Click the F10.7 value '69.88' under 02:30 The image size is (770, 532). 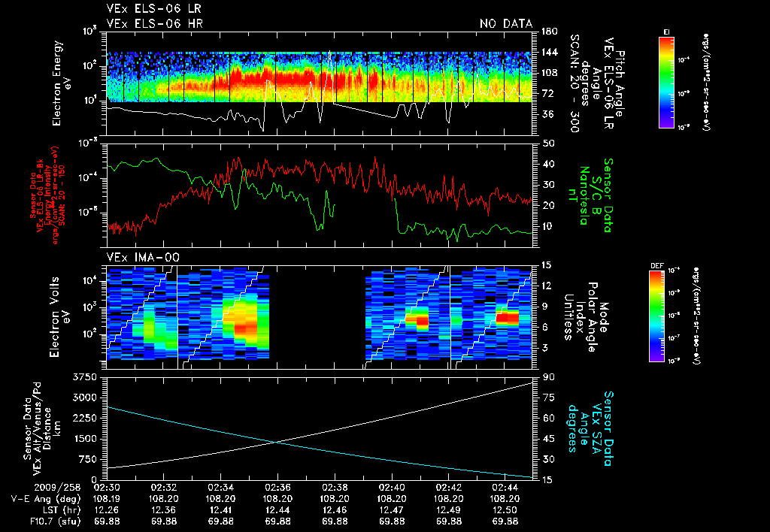(x=107, y=521)
